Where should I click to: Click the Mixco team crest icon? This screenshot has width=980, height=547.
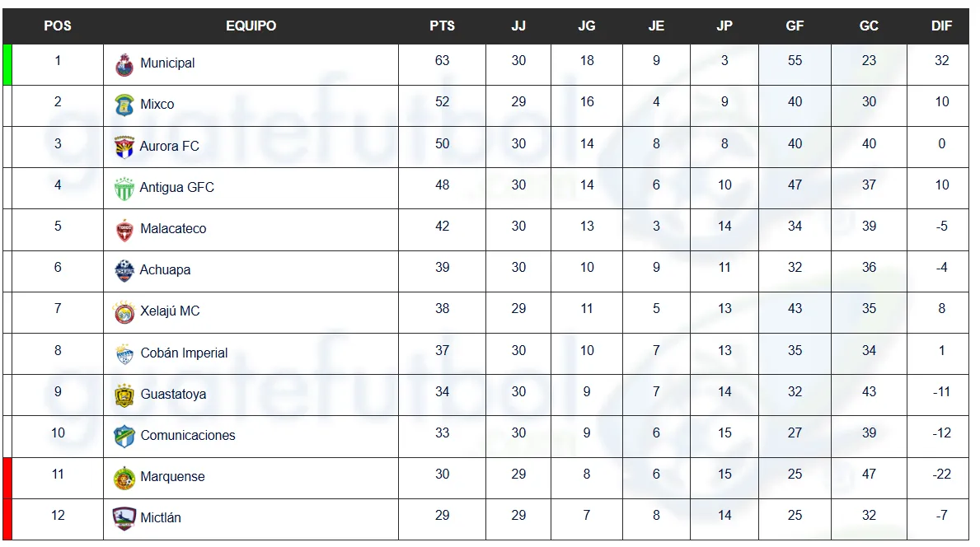pyautogui.click(x=124, y=105)
